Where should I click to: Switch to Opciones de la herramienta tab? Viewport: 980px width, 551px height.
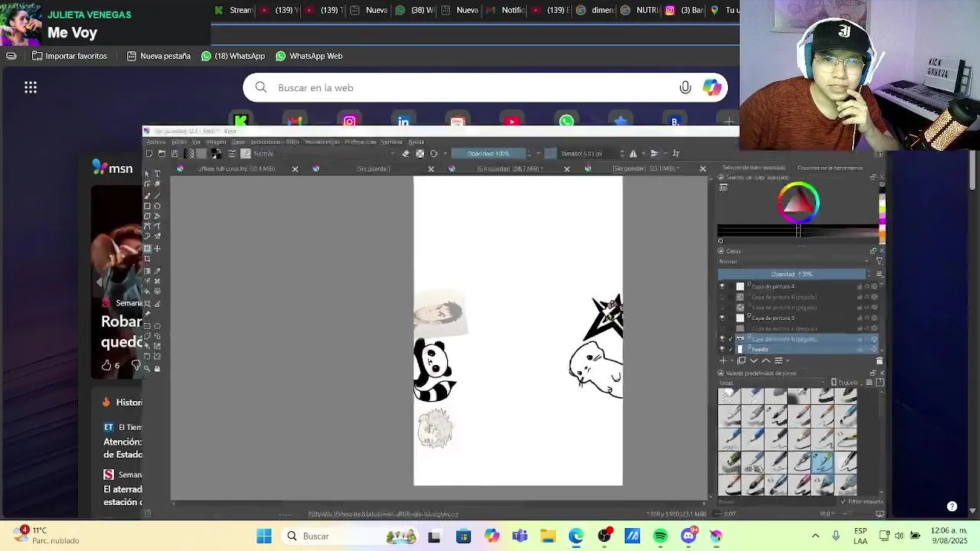tap(829, 168)
